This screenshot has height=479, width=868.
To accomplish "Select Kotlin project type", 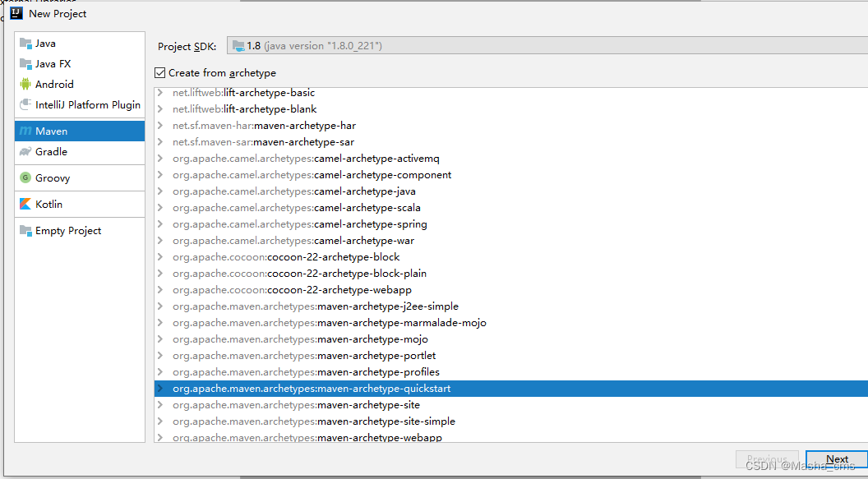I will click(80, 204).
